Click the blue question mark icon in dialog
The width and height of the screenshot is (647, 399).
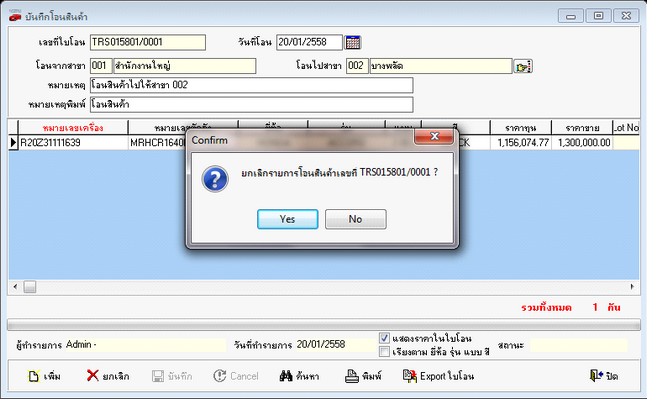215,179
